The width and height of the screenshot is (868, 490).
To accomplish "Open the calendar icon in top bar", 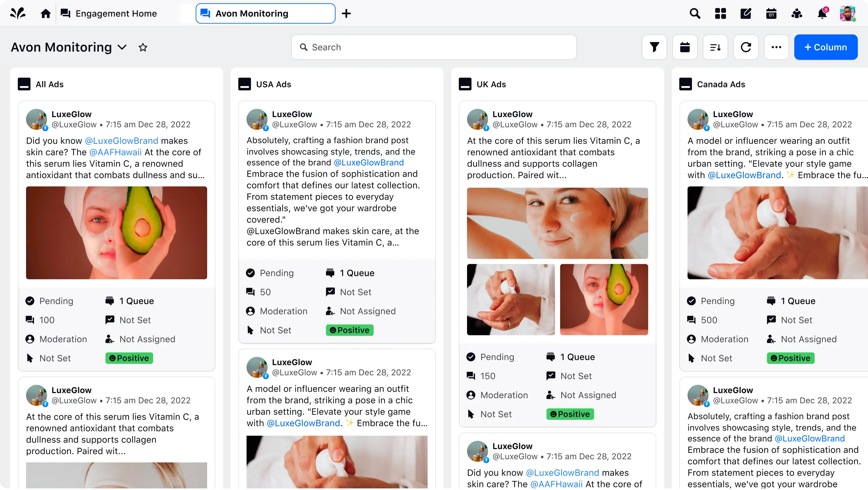I will pyautogui.click(x=771, y=13).
